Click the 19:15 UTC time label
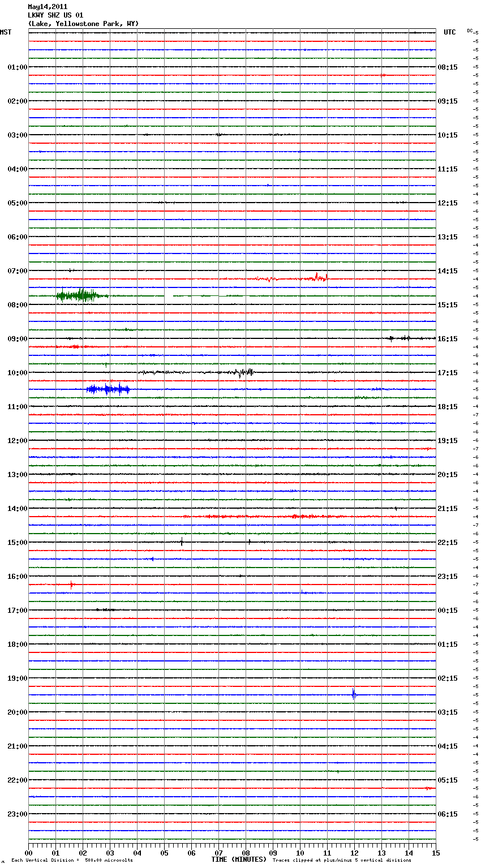Viewport: 481px width, 868px height. [x=448, y=441]
